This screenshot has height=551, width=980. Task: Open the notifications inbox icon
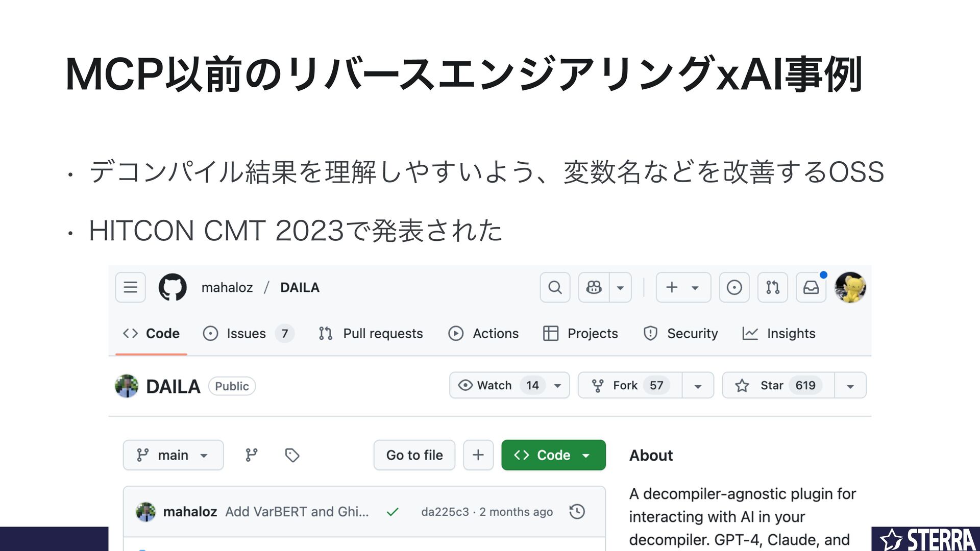point(811,287)
